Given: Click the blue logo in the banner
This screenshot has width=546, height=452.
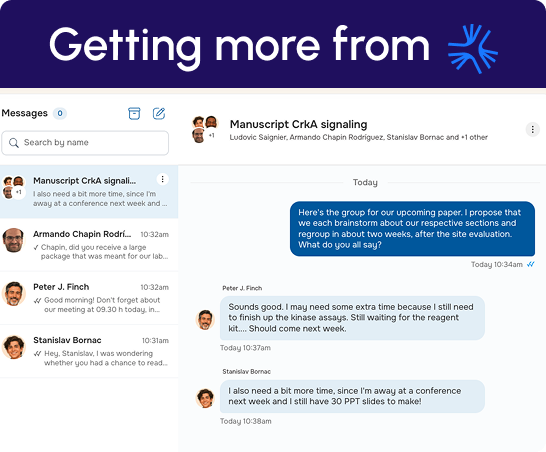Looking at the screenshot, I should pyautogui.click(x=473, y=49).
